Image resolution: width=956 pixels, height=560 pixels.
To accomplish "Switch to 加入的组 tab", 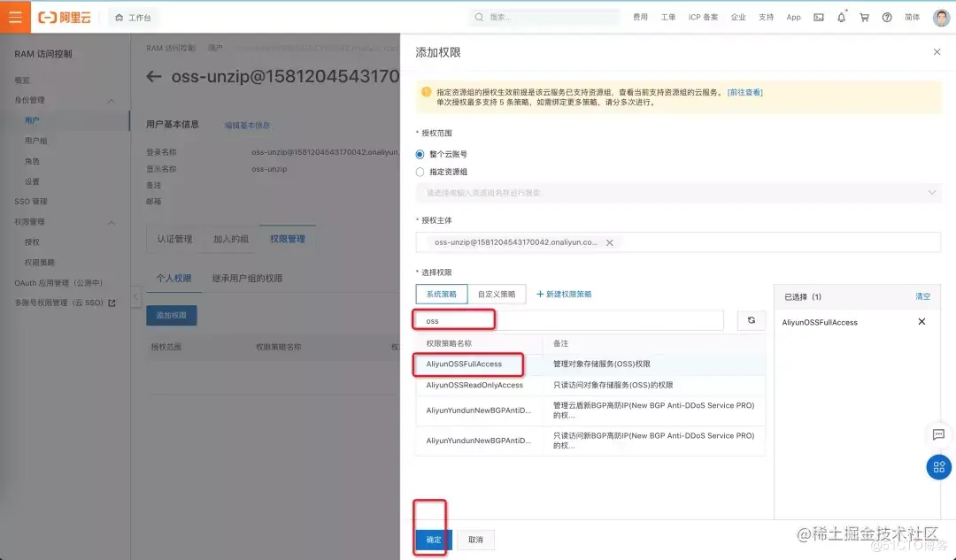I will tap(230, 239).
